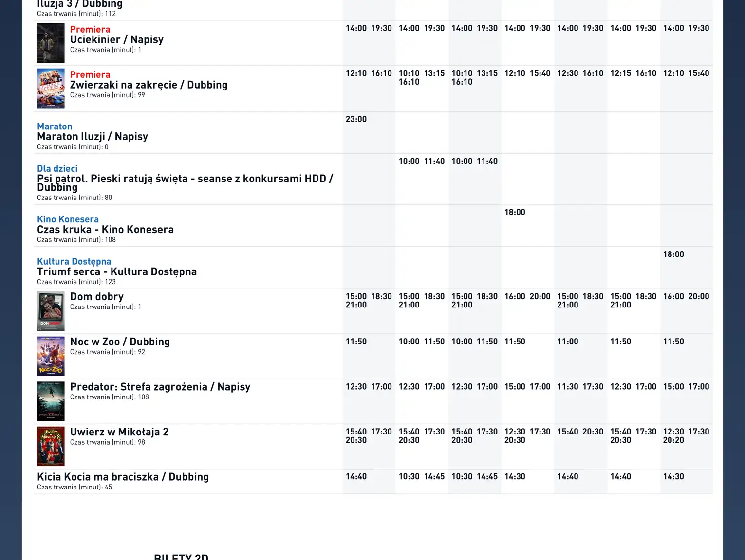Book the 20:20 Uwierz w Mikołaja 2 showtime
This screenshot has width=745, height=560.
[673, 440]
